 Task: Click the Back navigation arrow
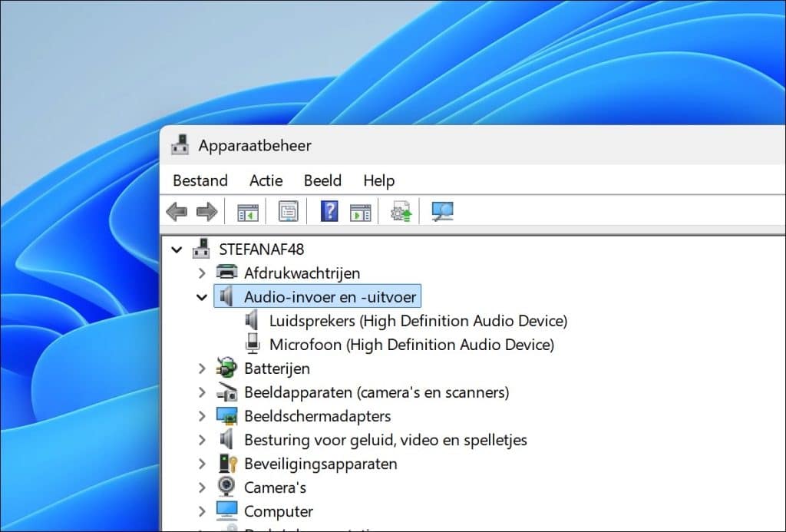[x=176, y=211]
